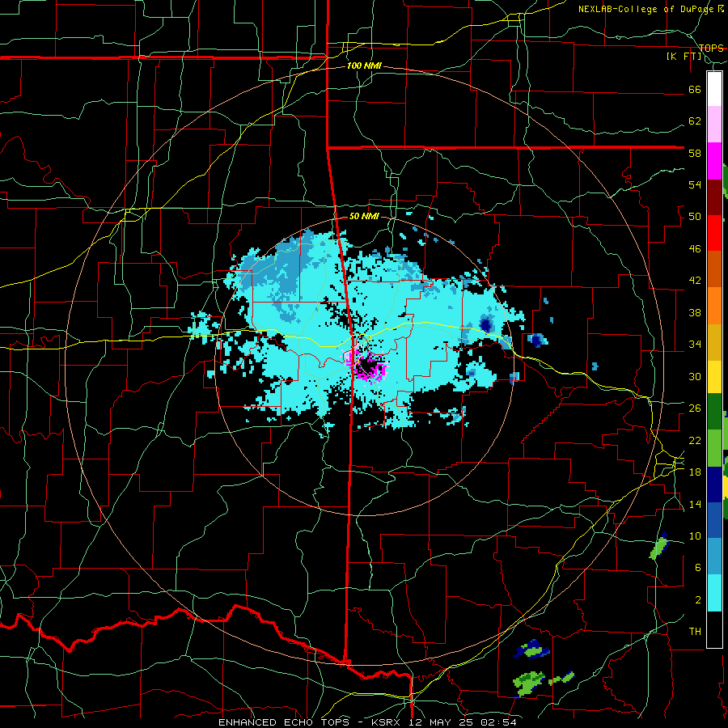Select the light green legend swatch
The width and height of the screenshot is (728, 728).
point(714,448)
